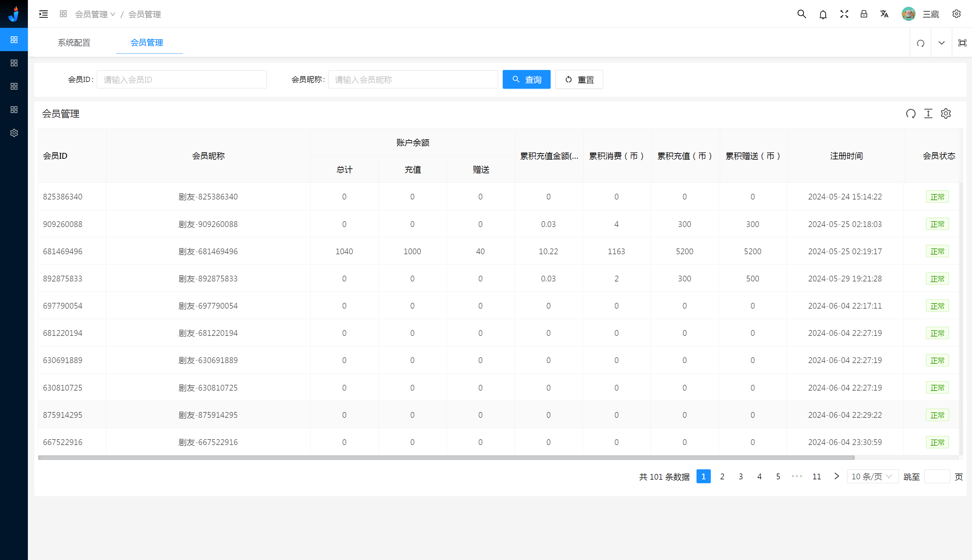Click the 重置 reset button
The image size is (972, 560).
579,80
